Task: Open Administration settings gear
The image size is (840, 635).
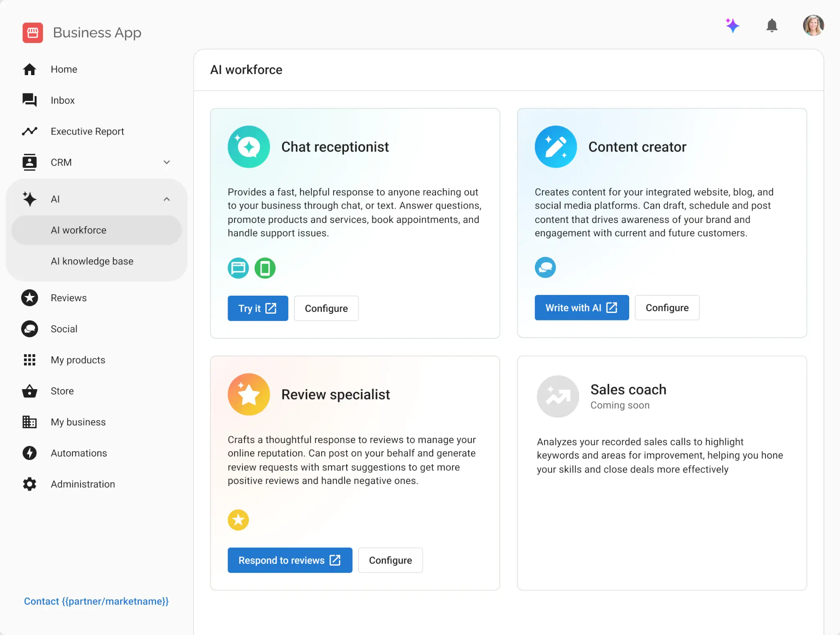Action: (29, 484)
